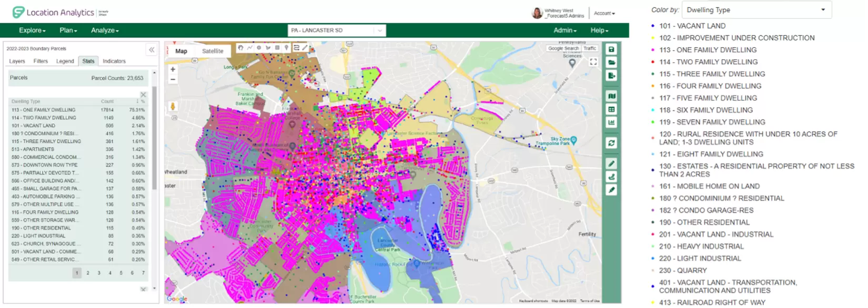Expand the Analyze menu
This screenshot has width=868, height=308.
click(105, 30)
